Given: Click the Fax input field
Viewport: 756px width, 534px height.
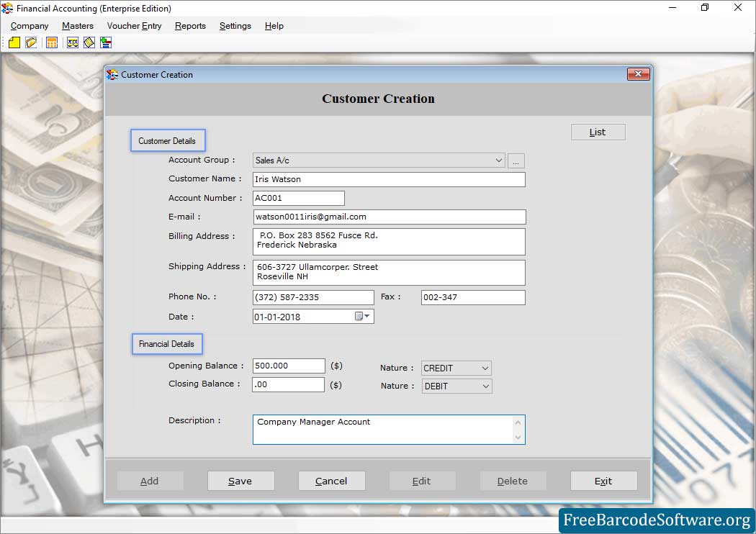Looking at the screenshot, I should point(473,297).
